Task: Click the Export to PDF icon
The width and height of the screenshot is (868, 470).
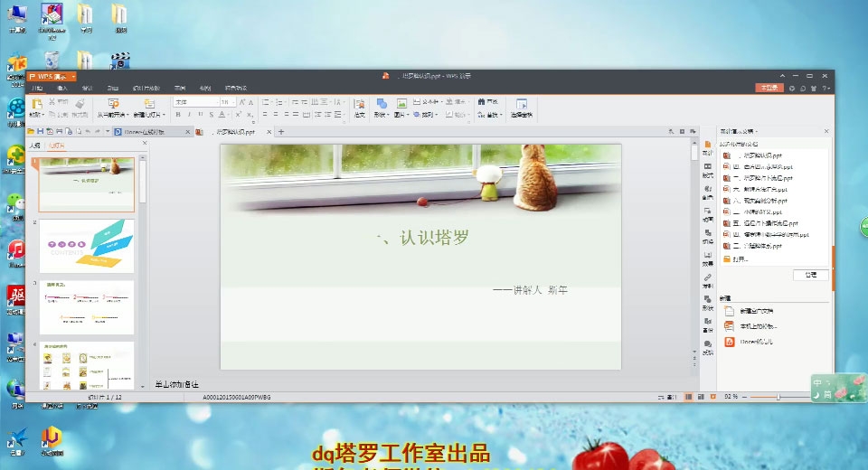Action: pos(50,132)
